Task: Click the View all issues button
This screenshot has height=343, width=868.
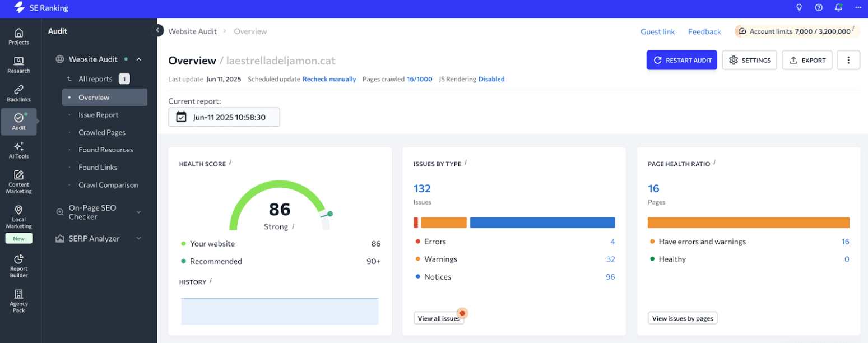Action: tap(439, 318)
